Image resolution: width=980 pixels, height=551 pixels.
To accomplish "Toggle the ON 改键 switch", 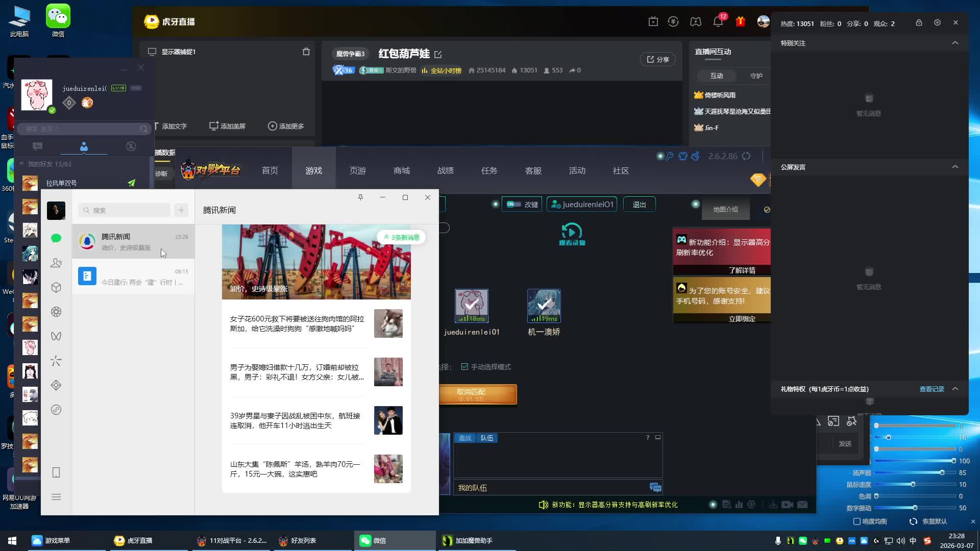I will (514, 204).
